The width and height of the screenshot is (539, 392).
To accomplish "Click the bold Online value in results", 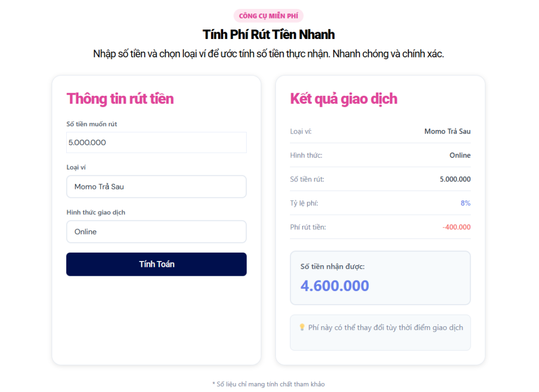I will pyautogui.click(x=460, y=155).
